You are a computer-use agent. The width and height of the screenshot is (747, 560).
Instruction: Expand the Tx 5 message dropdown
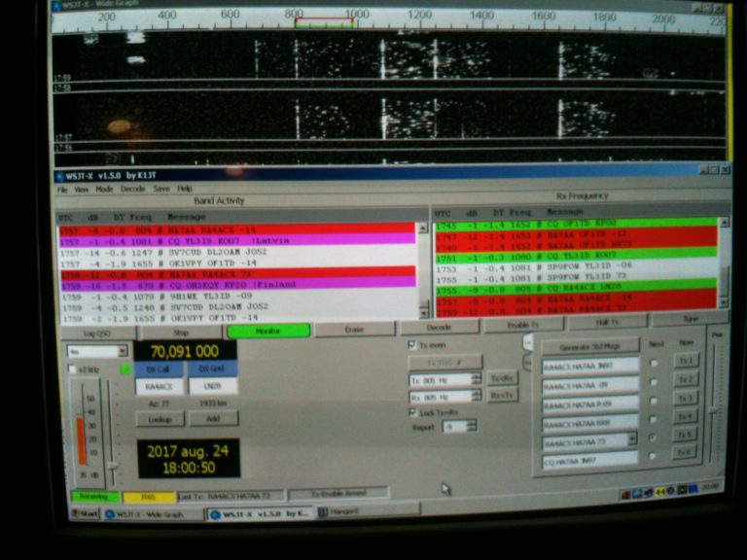(x=632, y=439)
